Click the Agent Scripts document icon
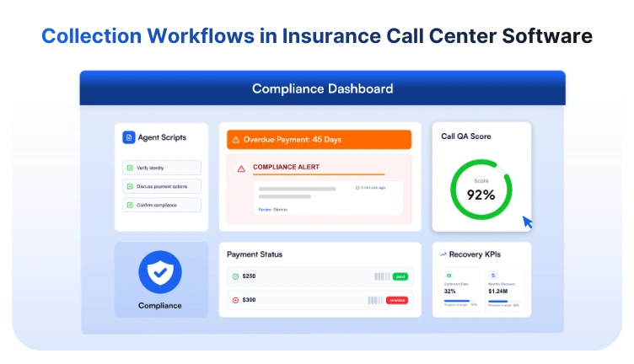This screenshot has height=364, width=634. click(x=129, y=137)
